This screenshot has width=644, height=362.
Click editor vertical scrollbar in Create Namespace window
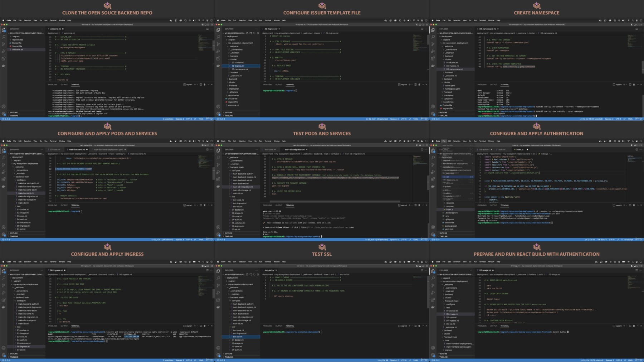pyautogui.click(x=642, y=67)
